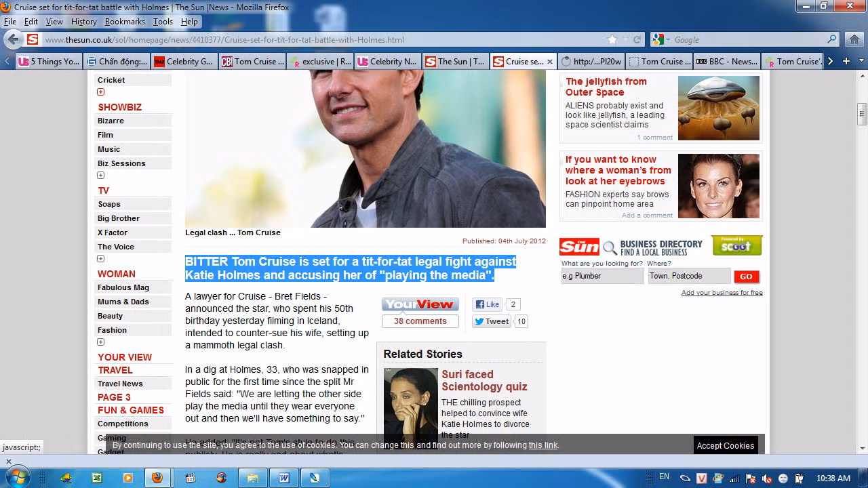Click the Accept Cookies button
The width and height of the screenshot is (868, 488).
[x=726, y=445]
